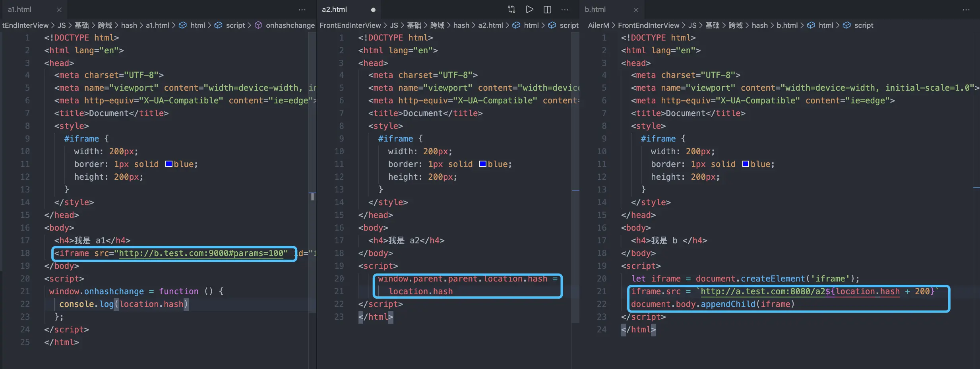Viewport: 980px width, 369px height.
Task: Click the unsaved dot on a2.html tab
Action: (373, 10)
